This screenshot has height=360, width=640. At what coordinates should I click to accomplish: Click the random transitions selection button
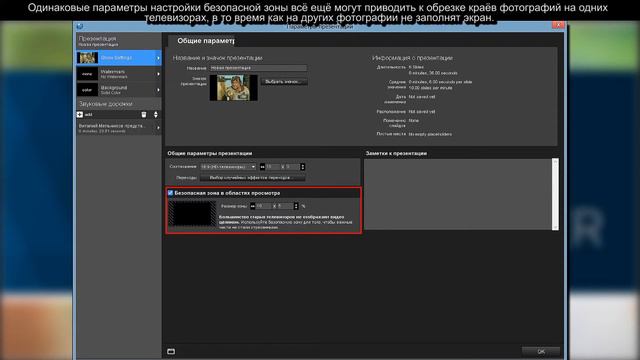252,178
